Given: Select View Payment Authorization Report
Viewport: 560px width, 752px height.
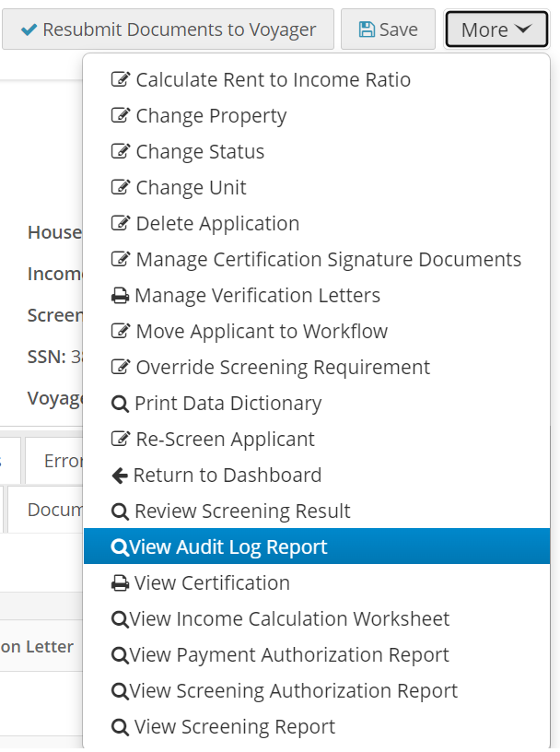Looking at the screenshot, I should (289, 655).
